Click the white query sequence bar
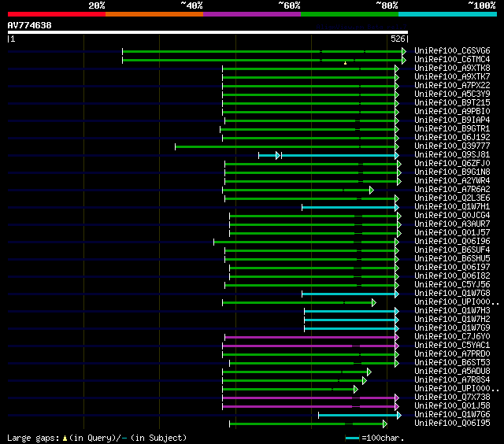The width and height of the screenshot is (504, 444). [x=208, y=32]
